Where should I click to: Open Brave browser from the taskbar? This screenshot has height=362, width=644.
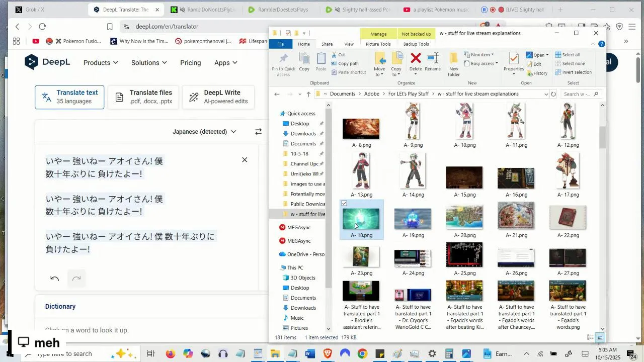coord(328,354)
